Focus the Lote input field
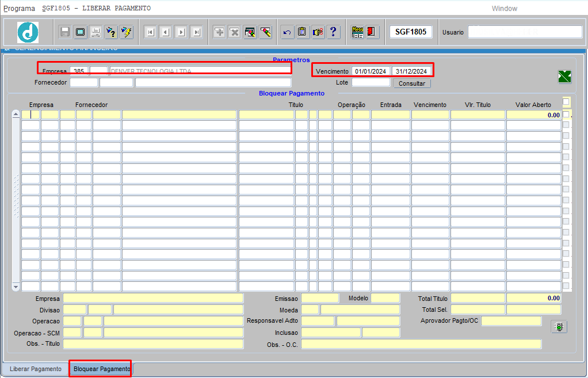The width and height of the screenshot is (588, 378). [x=371, y=82]
